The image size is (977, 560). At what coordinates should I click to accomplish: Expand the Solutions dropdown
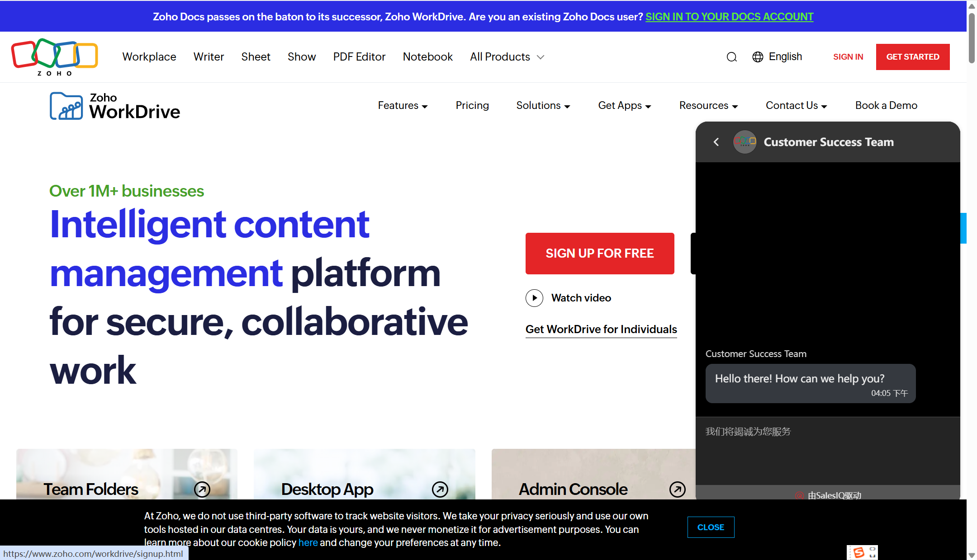tap(543, 106)
